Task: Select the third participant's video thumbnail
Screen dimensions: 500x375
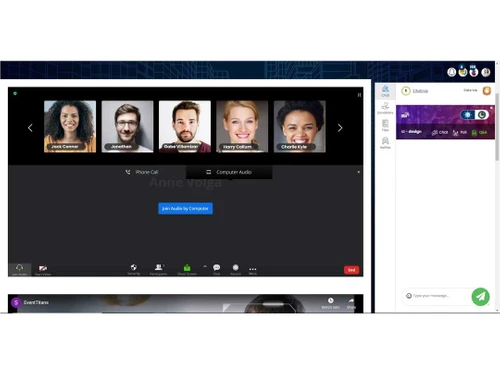Action: coord(185,127)
